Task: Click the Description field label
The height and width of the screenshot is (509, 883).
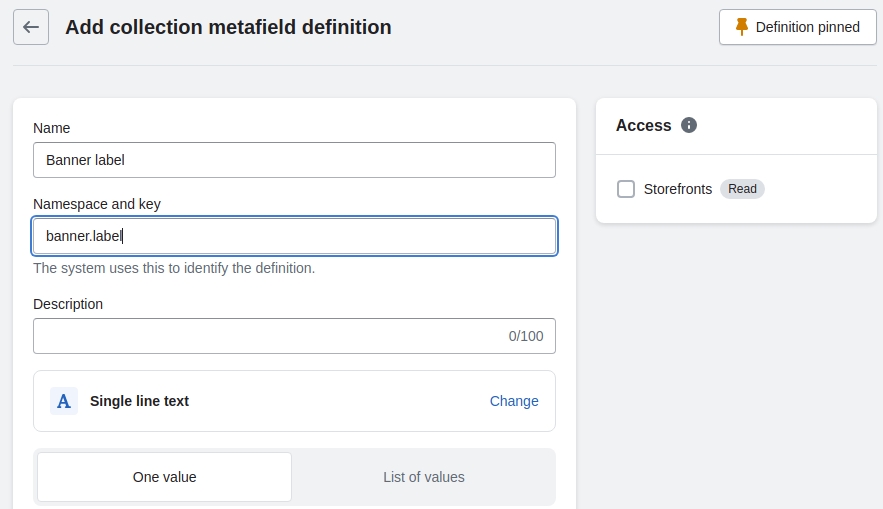Action: pos(68,304)
